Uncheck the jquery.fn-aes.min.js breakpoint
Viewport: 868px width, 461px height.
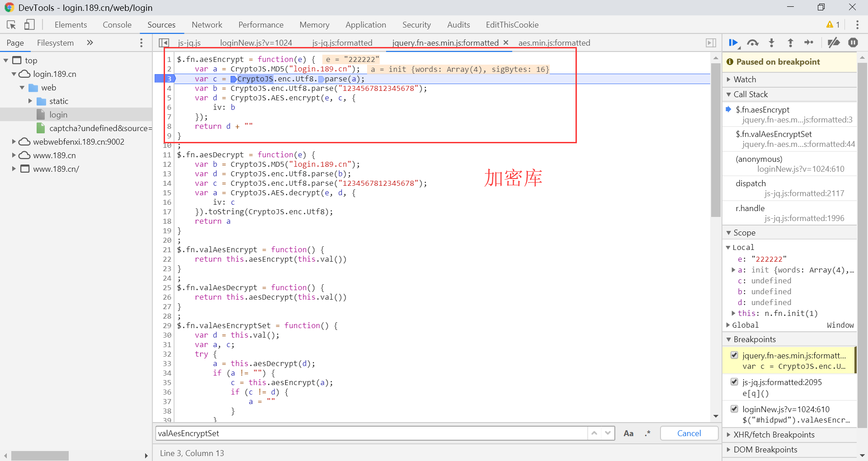point(735,355)
